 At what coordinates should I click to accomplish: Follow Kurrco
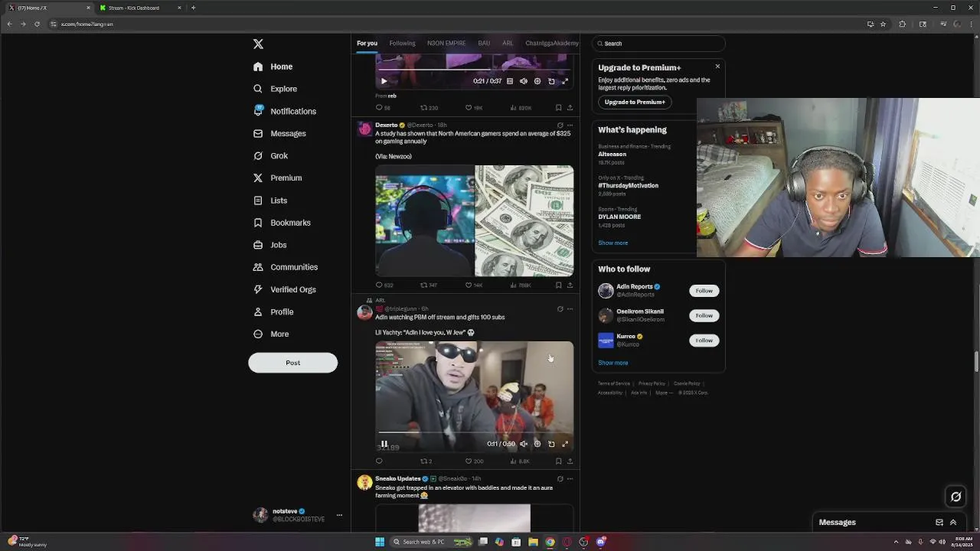coord(704,340)
